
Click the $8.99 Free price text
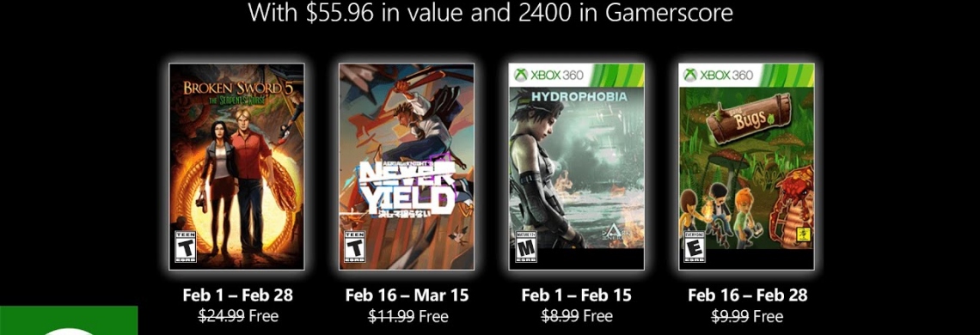(576, 316)
